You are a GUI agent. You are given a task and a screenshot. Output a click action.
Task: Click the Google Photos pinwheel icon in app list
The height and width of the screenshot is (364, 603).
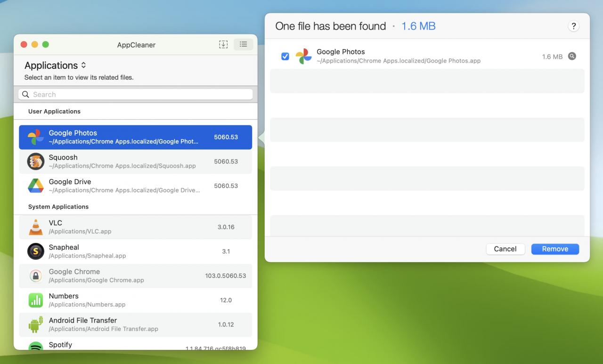click(36, 137)
